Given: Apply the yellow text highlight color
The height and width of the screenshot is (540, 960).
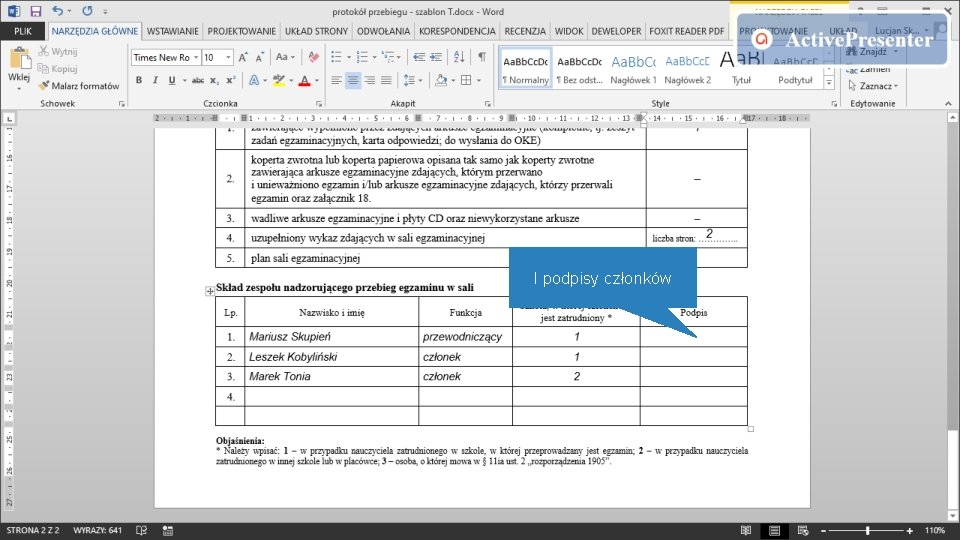Looking at the screenshot, I should coord(279,80).
